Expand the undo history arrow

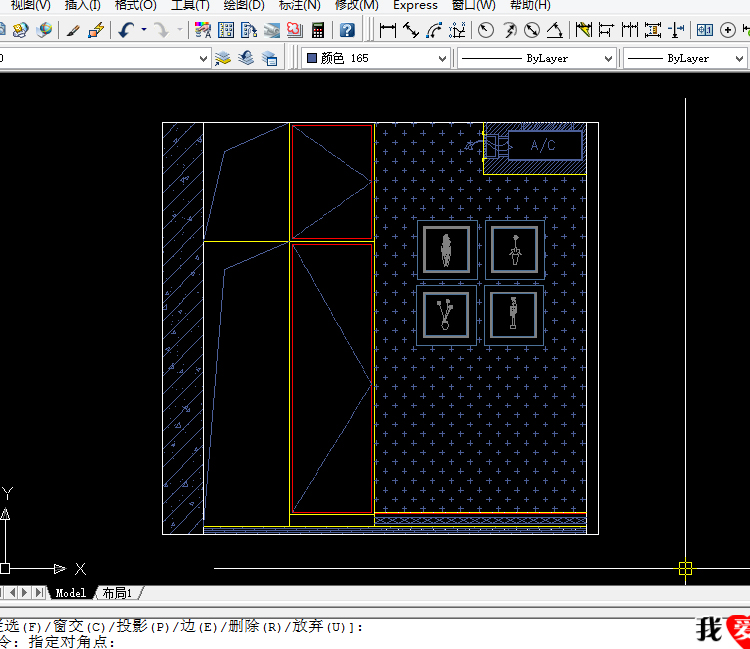tap(143, 30)
